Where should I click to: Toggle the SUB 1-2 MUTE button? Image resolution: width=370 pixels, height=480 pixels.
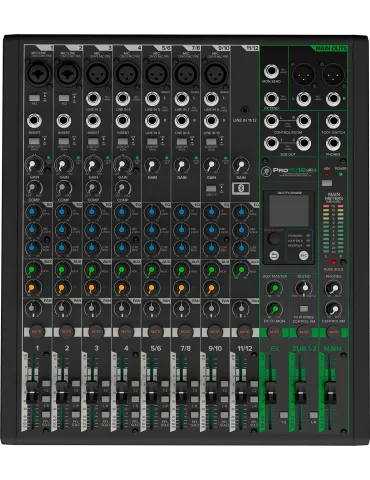pyautogui.click(x=304, y=332)
